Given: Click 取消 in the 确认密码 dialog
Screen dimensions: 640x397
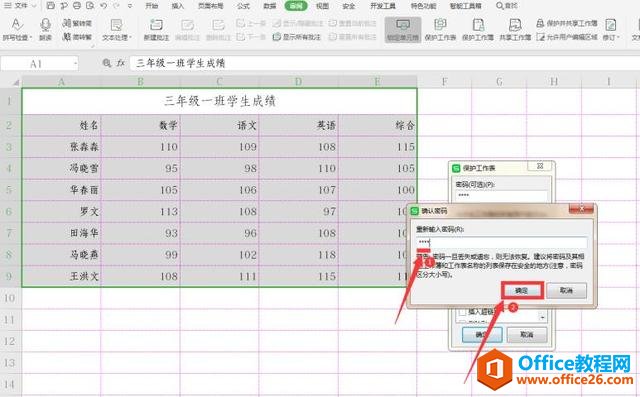Looking at the screenshot, I should [x=567, y=291].
